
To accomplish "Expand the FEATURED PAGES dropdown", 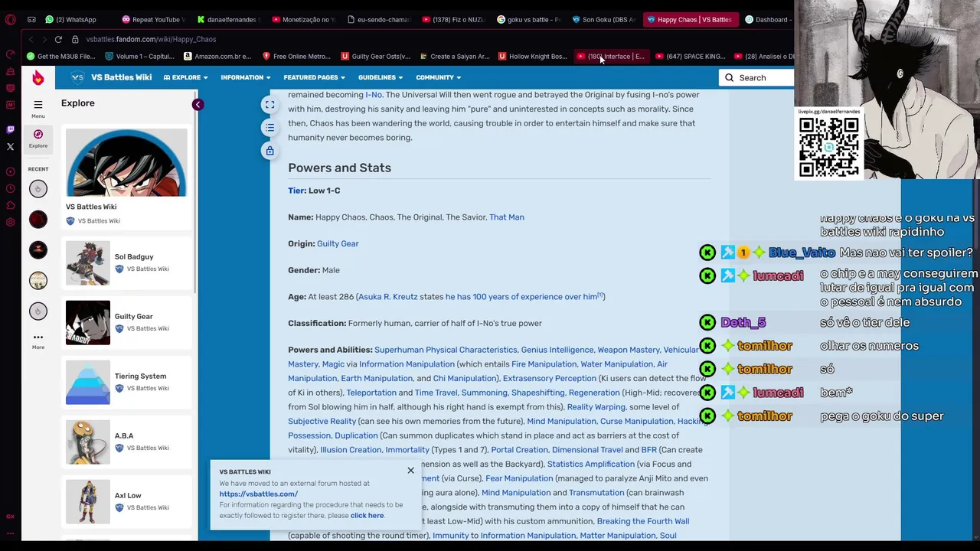I will coord(314,77).
